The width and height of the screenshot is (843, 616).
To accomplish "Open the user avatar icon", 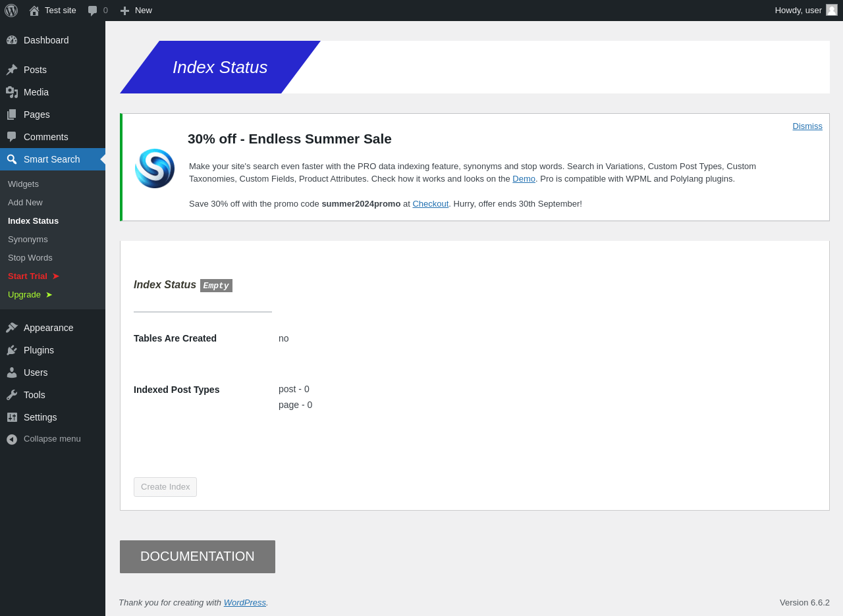I will 832,10.
